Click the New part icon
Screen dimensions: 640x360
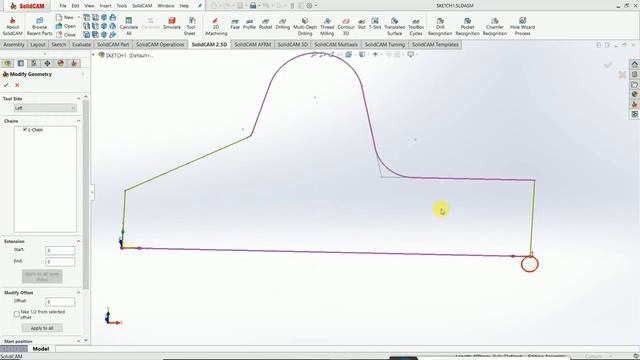(65, 17)
